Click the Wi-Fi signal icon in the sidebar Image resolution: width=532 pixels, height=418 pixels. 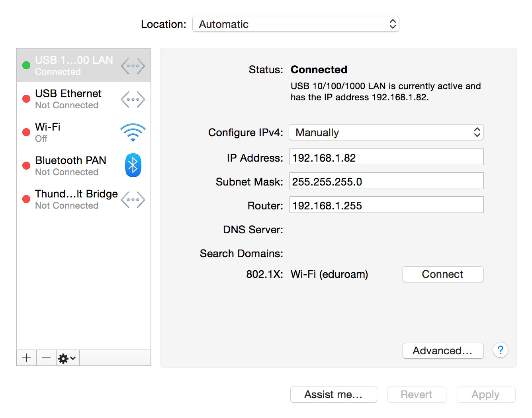[x=133, y=133]
